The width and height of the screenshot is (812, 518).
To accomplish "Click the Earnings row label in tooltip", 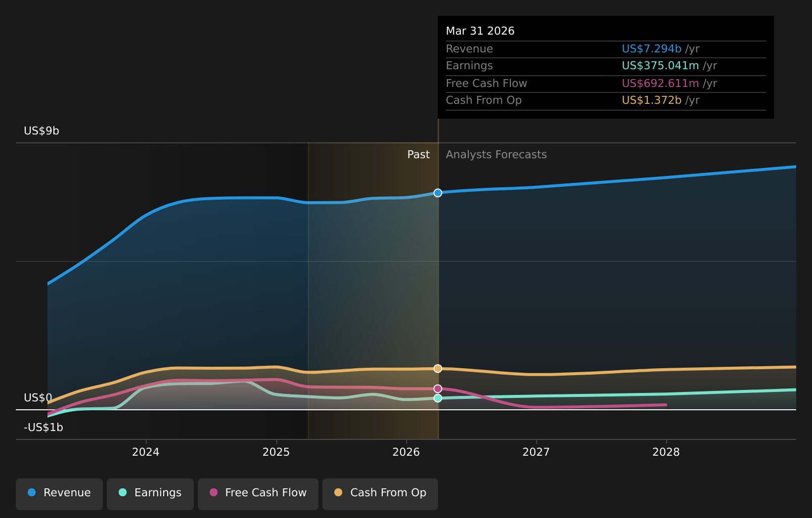I will tap(469, 66).
